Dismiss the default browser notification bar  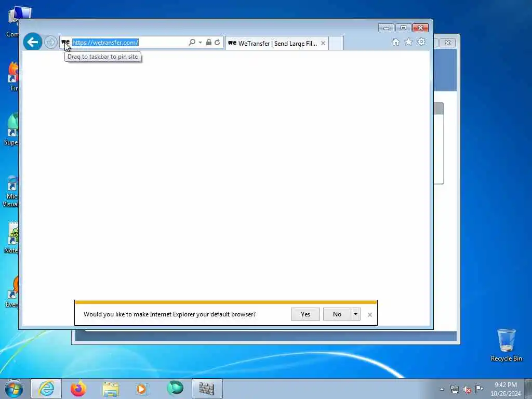[370, 315]
